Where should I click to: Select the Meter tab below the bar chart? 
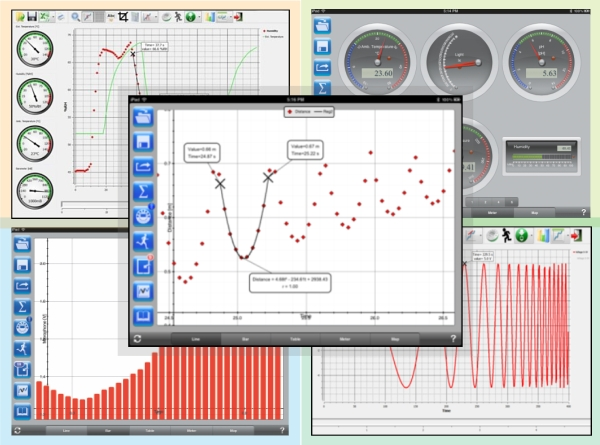pyautogui.click(x=191, y=430)
